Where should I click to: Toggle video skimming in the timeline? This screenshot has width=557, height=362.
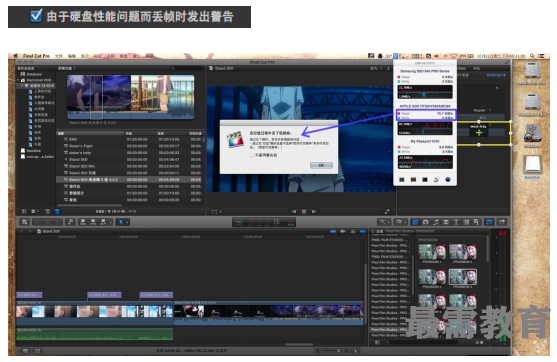tap(333, 232)
